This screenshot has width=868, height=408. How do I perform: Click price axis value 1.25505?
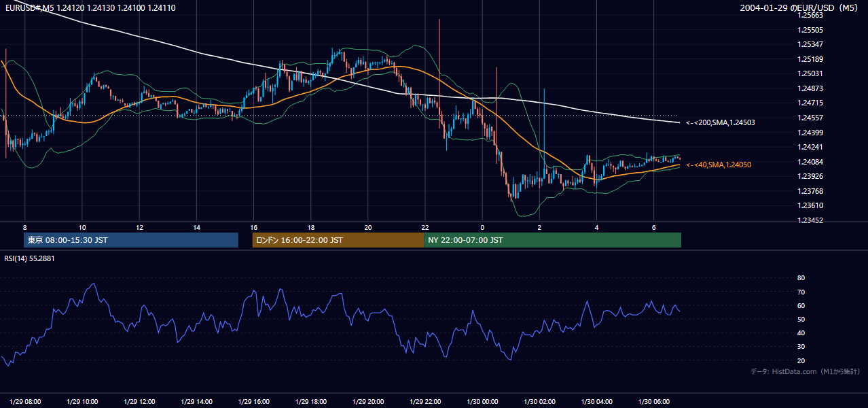[811, 30]
